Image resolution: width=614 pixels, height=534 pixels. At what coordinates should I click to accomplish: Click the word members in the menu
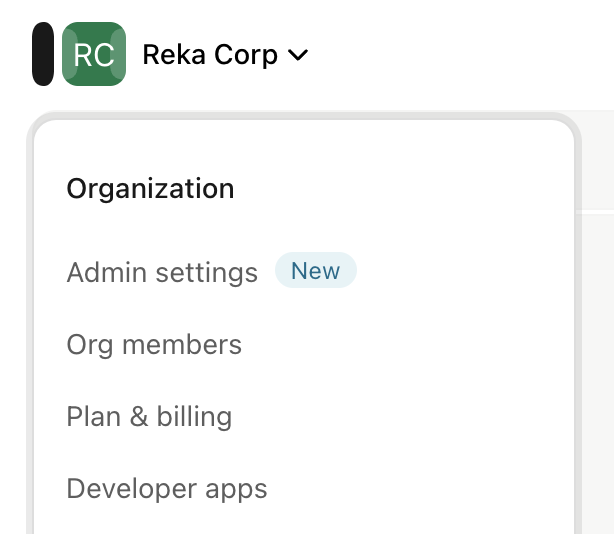[x=182, y=345]
